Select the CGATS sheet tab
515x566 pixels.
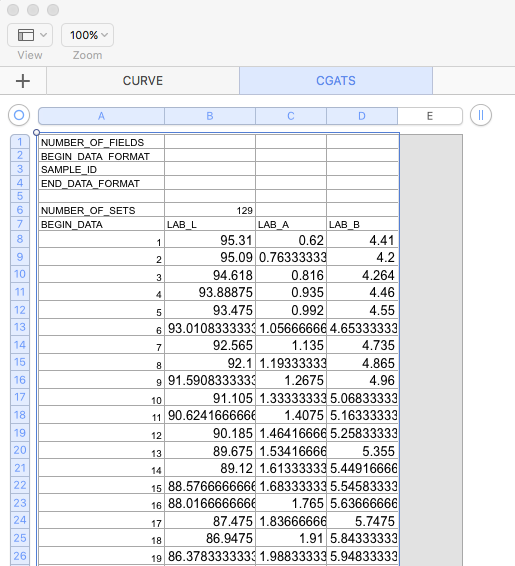336,81
